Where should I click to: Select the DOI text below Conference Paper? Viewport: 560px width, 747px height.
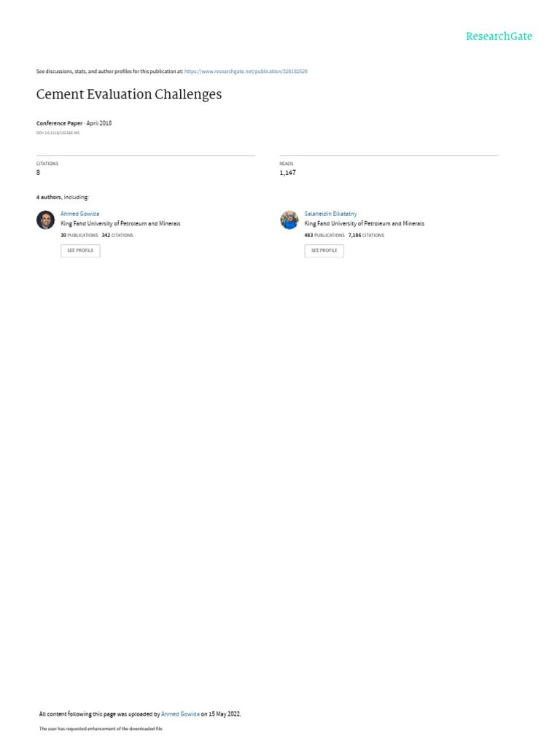58,133
